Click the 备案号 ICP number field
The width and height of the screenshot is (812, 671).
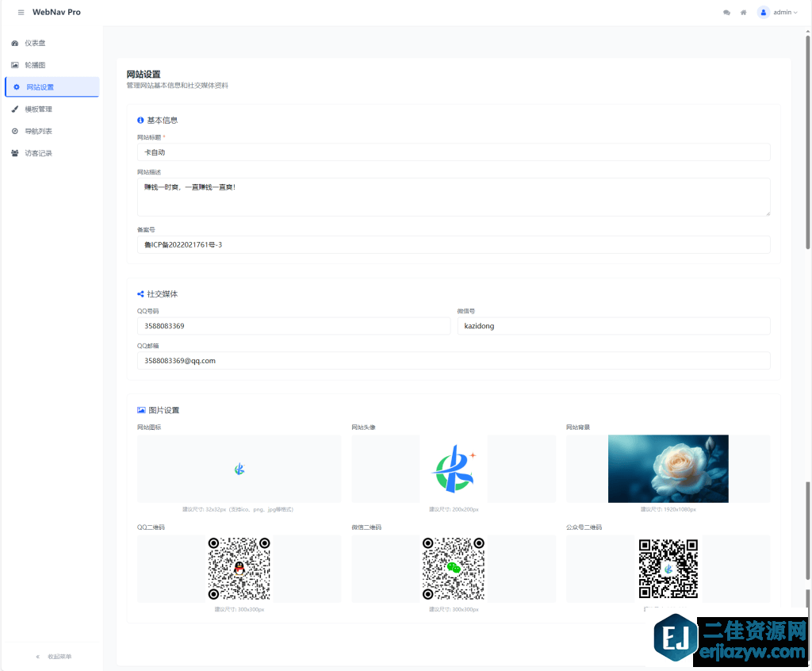(x=453, y=245)
